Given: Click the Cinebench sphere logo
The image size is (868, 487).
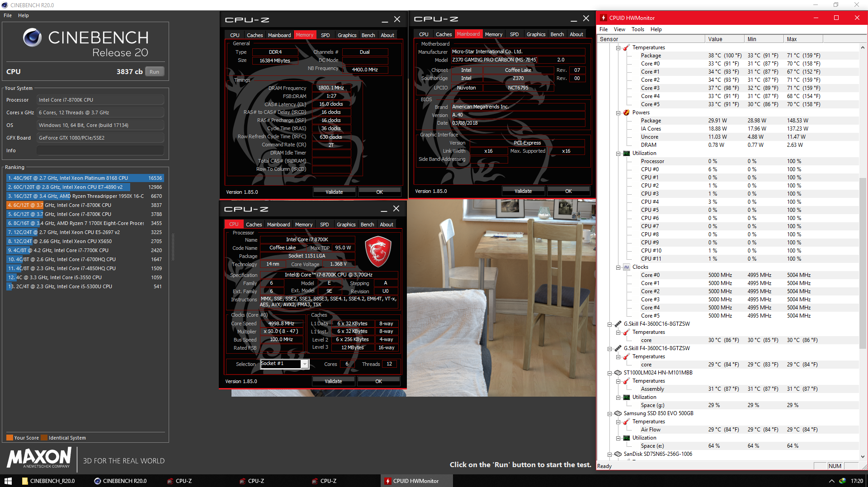Looking at the screenshot, I should click(x=33, y=37).
